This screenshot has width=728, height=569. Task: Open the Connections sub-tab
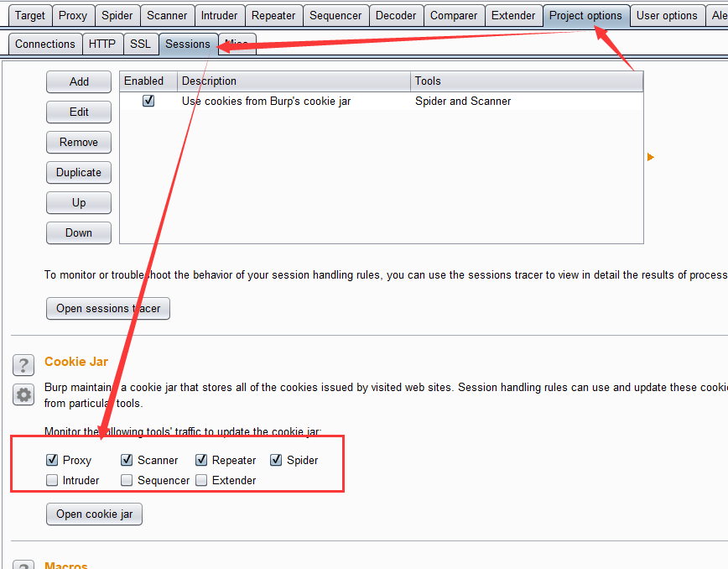tap(45, 44)
